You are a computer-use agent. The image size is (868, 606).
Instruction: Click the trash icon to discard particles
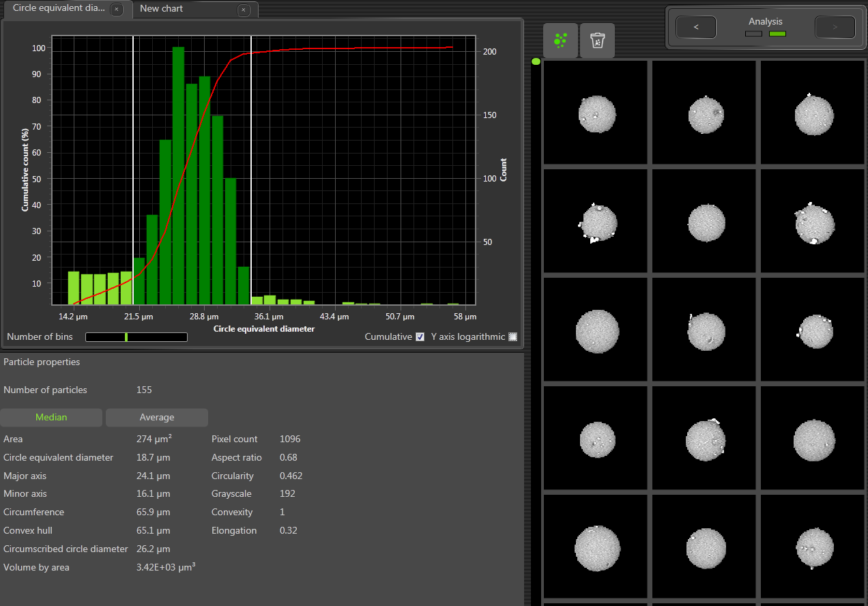pos(597,40)
